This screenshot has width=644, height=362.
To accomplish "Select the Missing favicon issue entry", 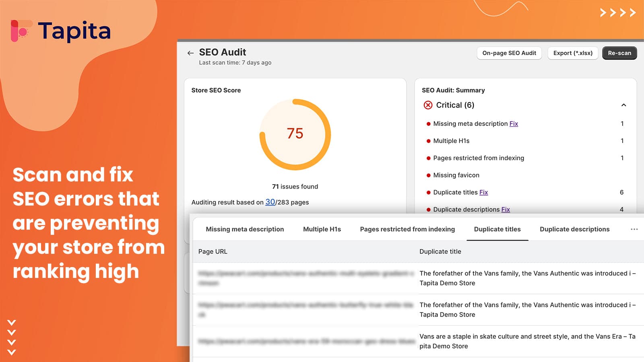I will (456, 175).
